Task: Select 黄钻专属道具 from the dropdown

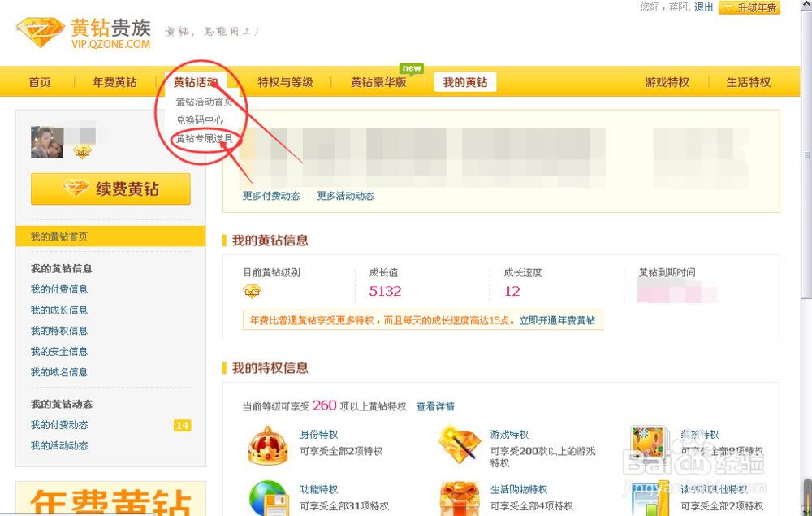Action: click(204, 138)
